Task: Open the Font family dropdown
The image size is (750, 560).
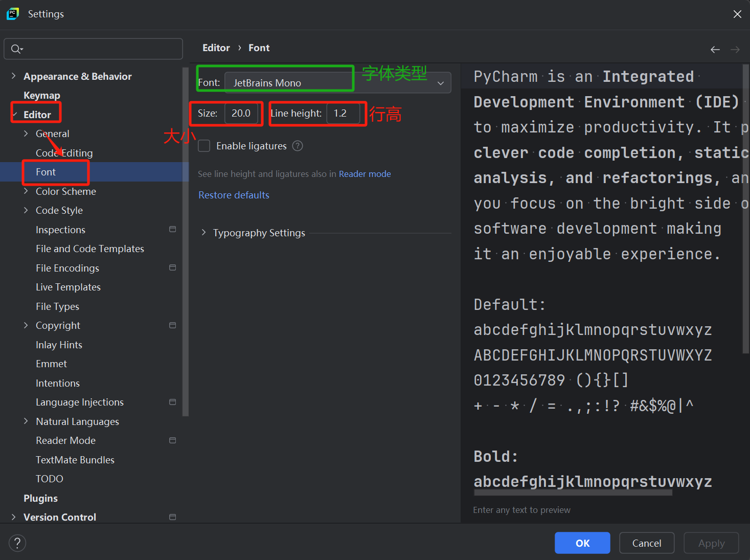Action: pos(338,83)
